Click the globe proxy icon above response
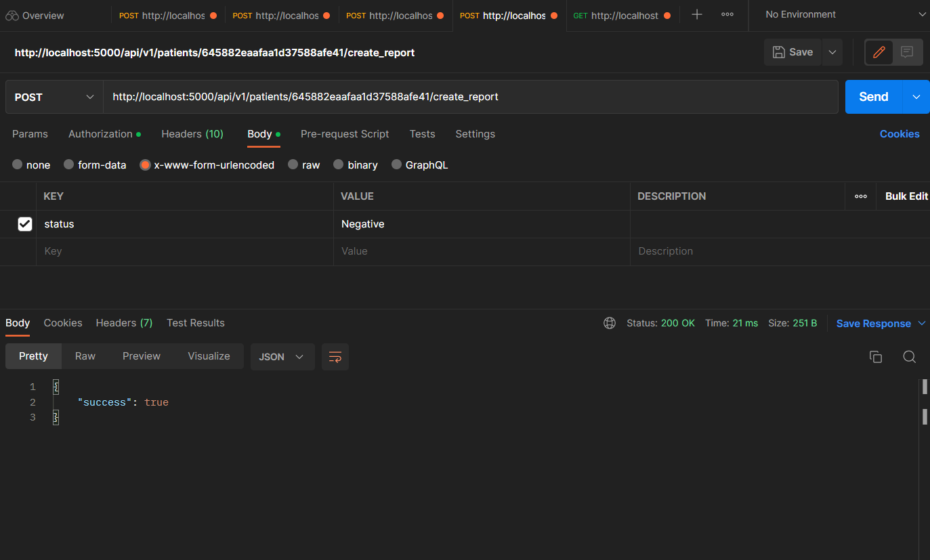Image resolution: width=930 pixels, height=560 pixels. coord(609,323)
